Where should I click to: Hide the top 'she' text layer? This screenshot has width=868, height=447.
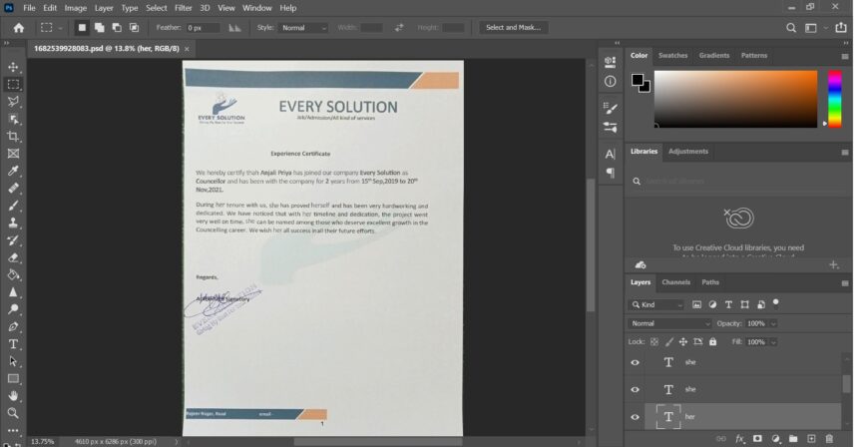(635, 362)
